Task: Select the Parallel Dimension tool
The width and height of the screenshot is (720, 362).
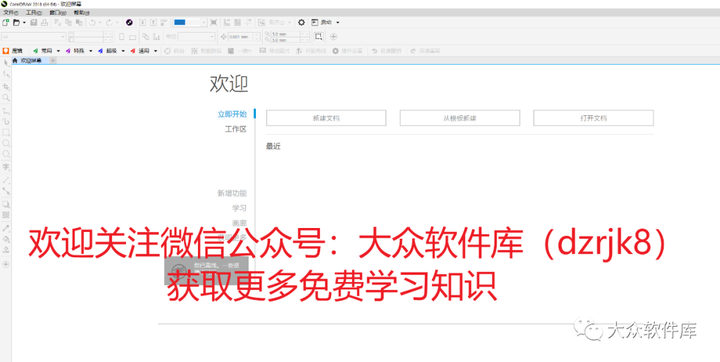Action: click(6, 180)
